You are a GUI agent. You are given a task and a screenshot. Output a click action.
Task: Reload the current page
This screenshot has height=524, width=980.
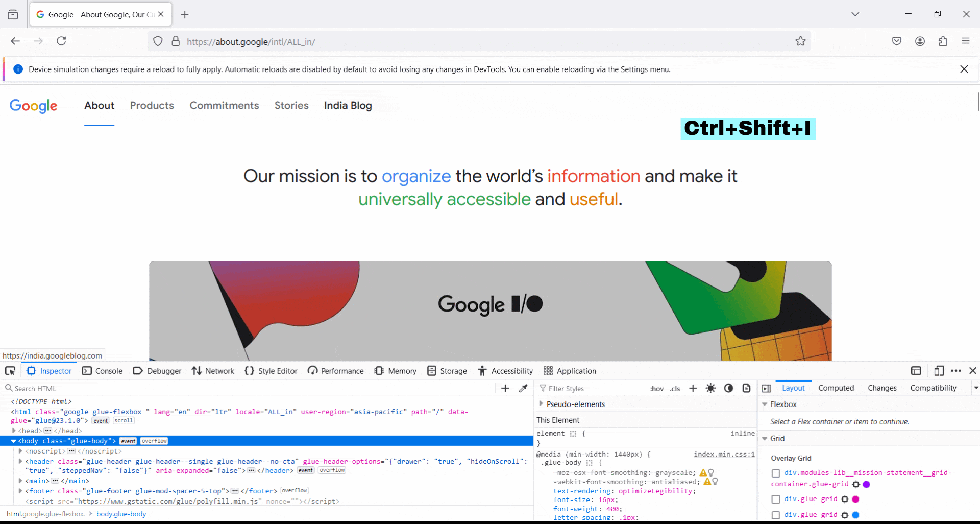pyautogui.click(x=61, y=41)
